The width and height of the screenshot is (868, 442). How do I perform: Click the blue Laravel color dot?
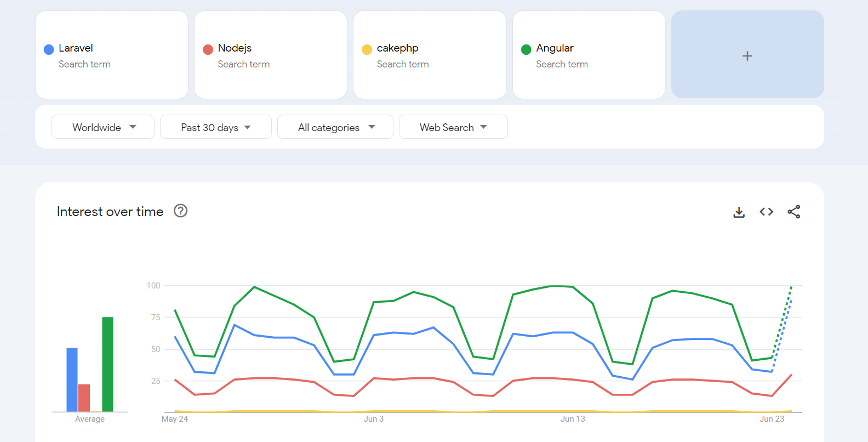[x=49, y=49]
